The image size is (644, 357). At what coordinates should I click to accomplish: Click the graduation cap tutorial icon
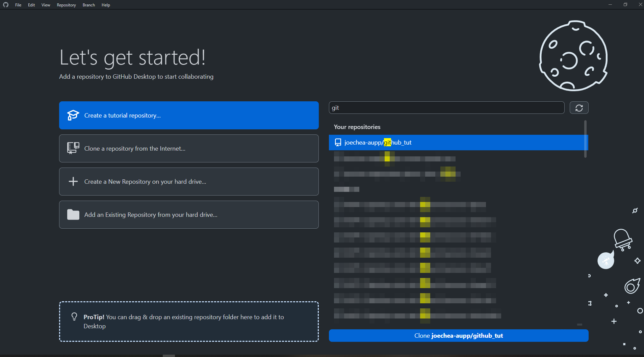73,115
